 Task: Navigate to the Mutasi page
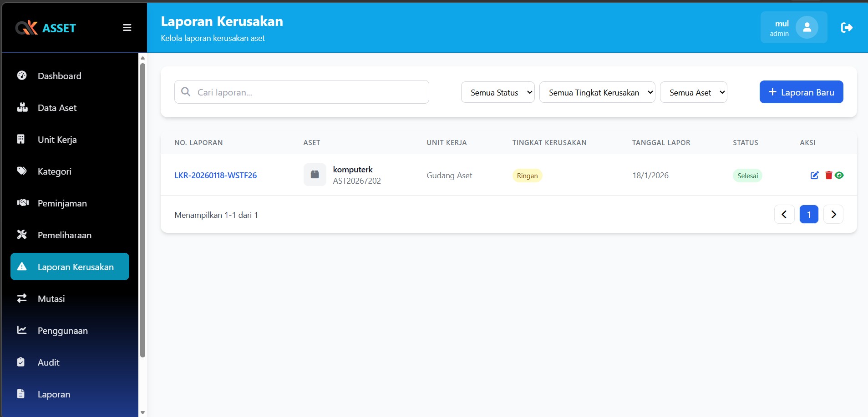(51, 299)
